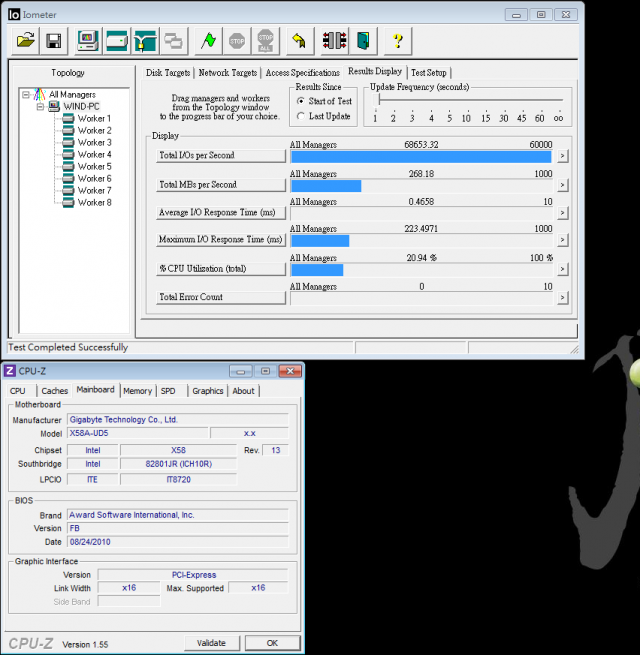Open Graphics tab in CPU-Z
The image size is (640, 656).
(x=207, y=391)
